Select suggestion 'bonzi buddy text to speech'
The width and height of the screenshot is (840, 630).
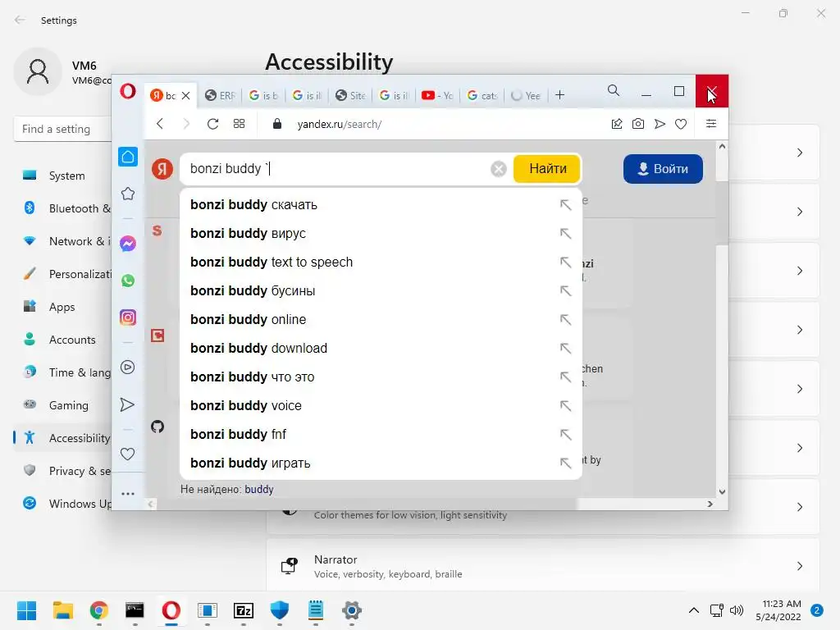381,262
